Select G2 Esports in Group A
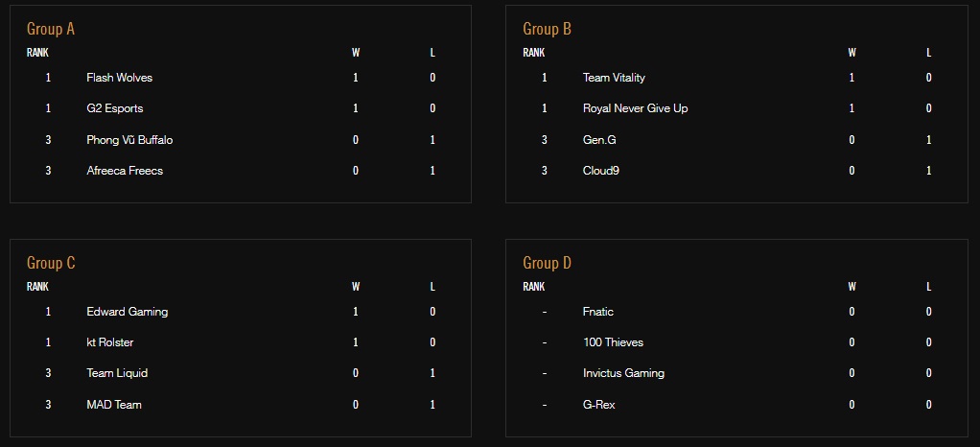Viewport: 980px width, 447px height. click(114, 108)
